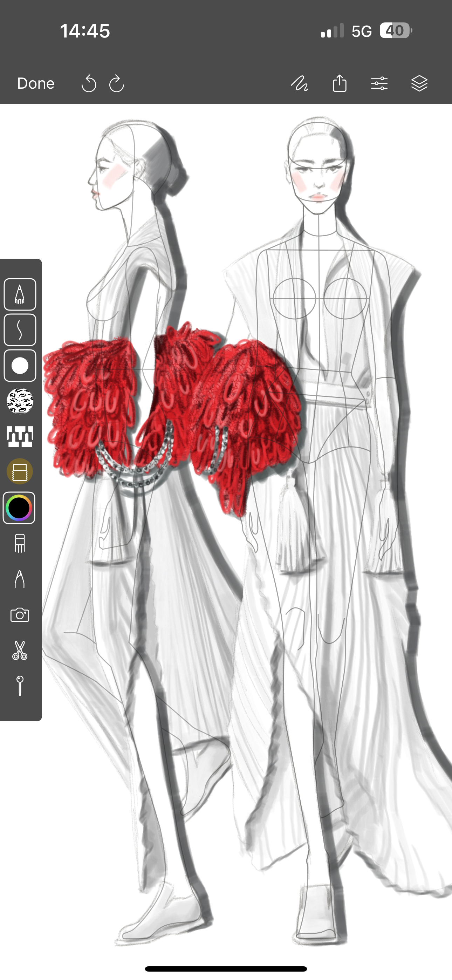
Task: Select the pin tool
Action: tap(20, 686)
